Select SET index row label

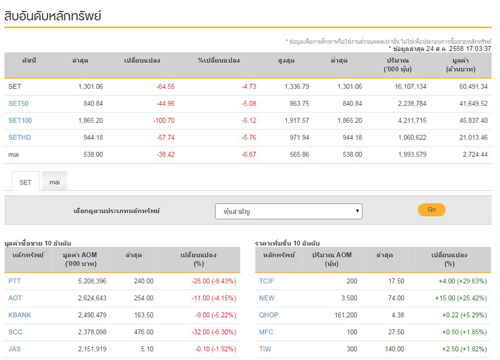(15, 87)
